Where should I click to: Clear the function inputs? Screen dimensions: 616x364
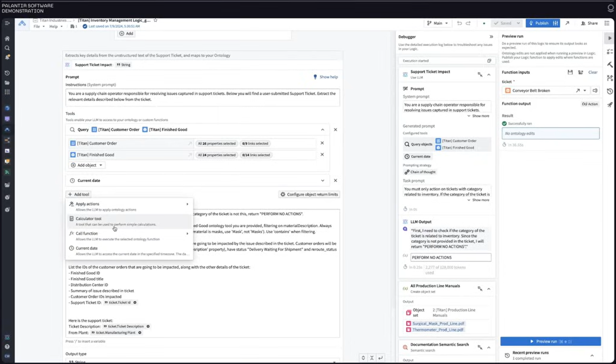pos(593,72)
